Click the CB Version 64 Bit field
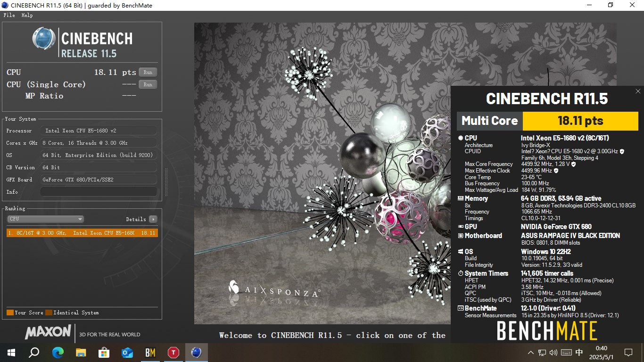The image size is (644, 362). click(x=99, y=167)
